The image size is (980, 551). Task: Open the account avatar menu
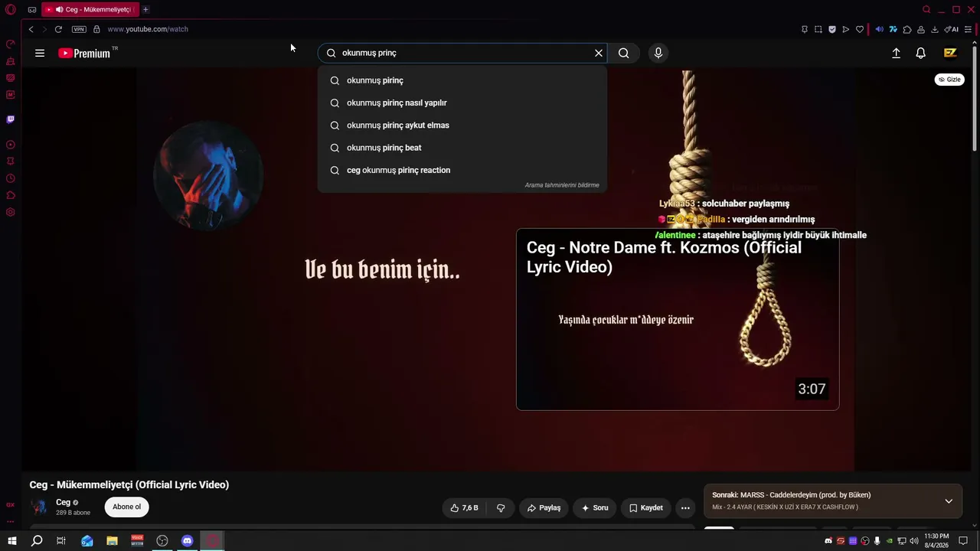coord(950,53)
